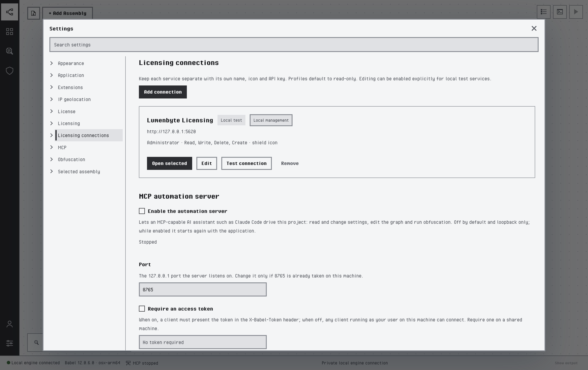Click the No token required field
Image resolution: width=588 pixels, height=370 pixels.
click(x=203, y=342)
